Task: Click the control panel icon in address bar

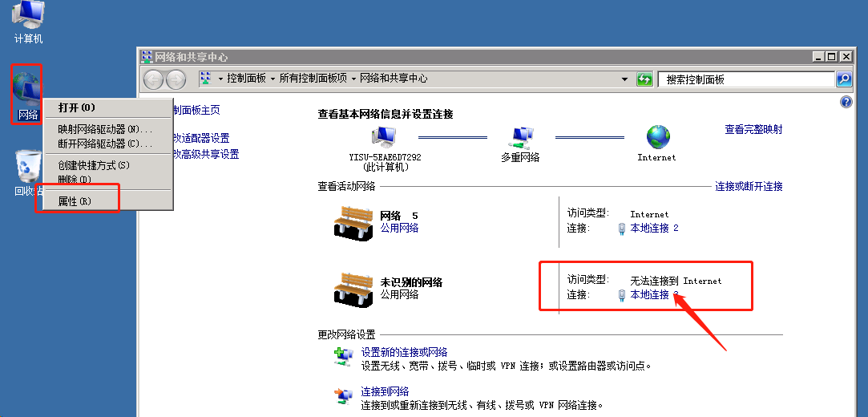Action: click(x=206, y=79)
